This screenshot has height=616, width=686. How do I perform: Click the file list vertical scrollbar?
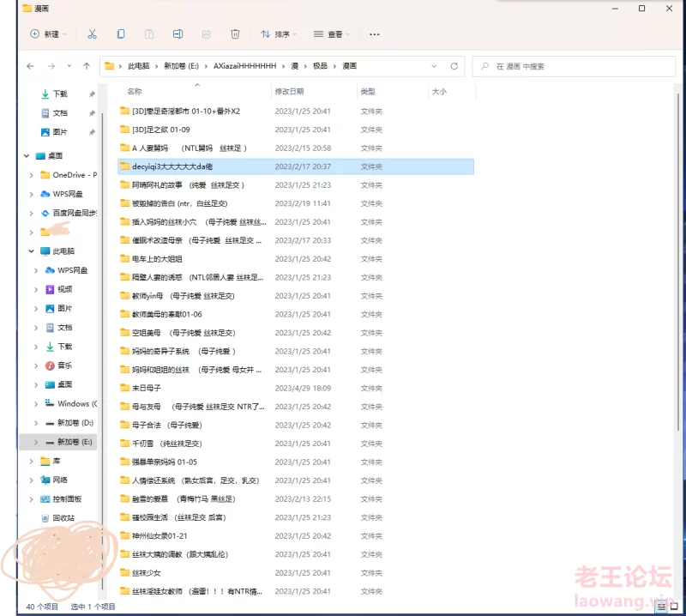678,262
